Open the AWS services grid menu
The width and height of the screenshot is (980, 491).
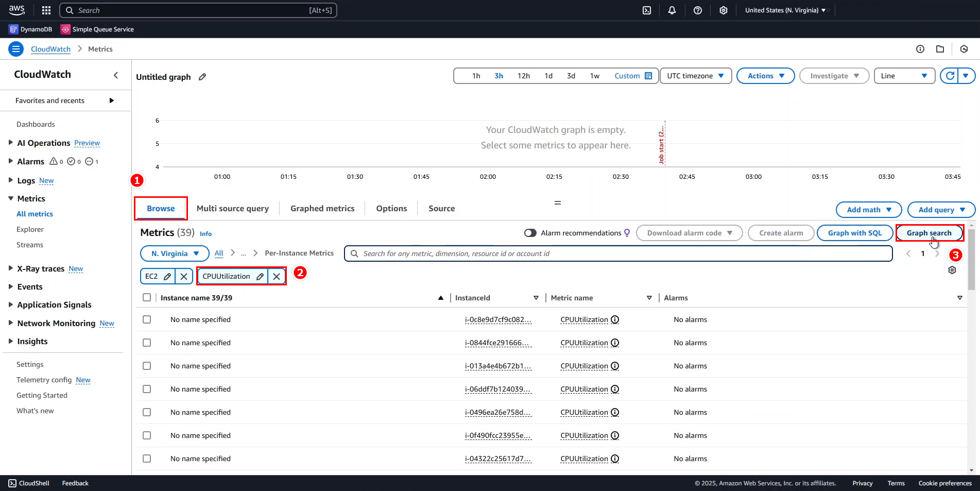point(46,10)
